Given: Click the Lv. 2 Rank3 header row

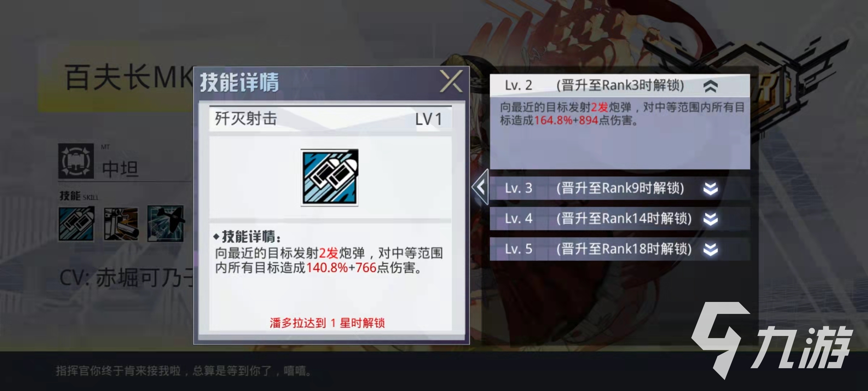Looking at the screenshot, I should (620, 85).
